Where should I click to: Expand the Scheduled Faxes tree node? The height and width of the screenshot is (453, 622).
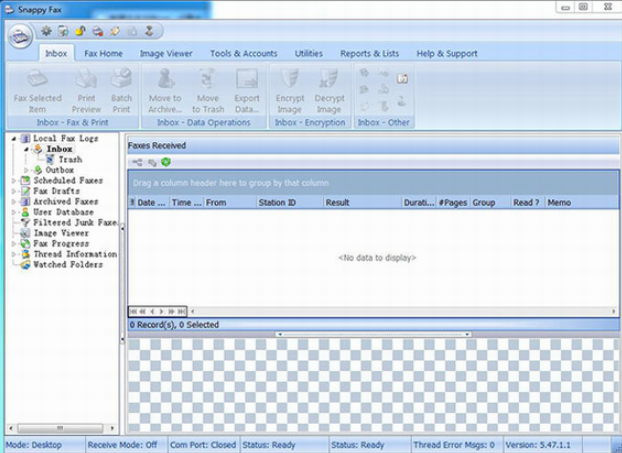(14, 181)
